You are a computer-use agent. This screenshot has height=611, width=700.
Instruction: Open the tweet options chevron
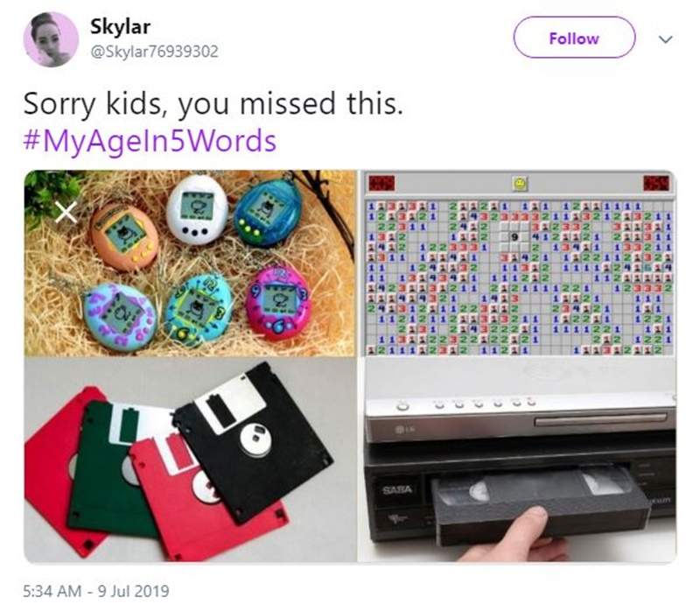pos(666,39)
